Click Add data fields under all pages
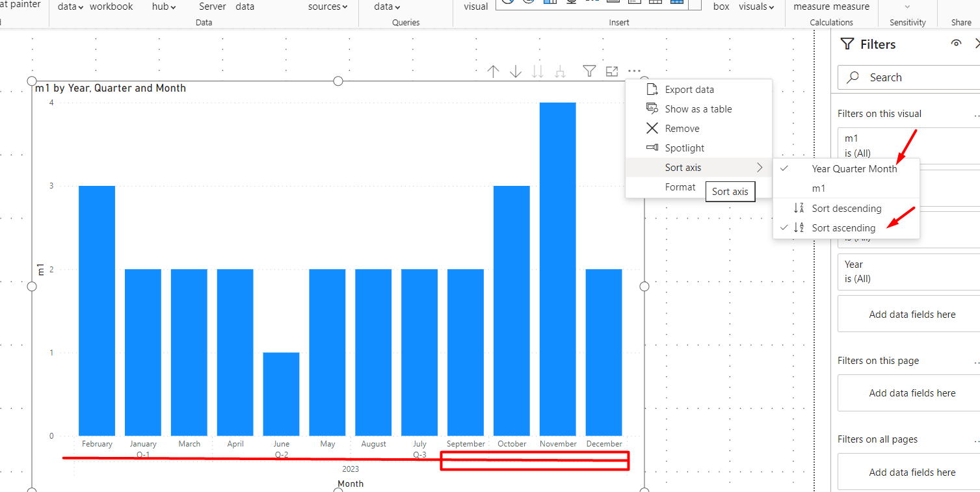This screenshot has width=980, height=492. pyautogui.click(x=910, y=472)
